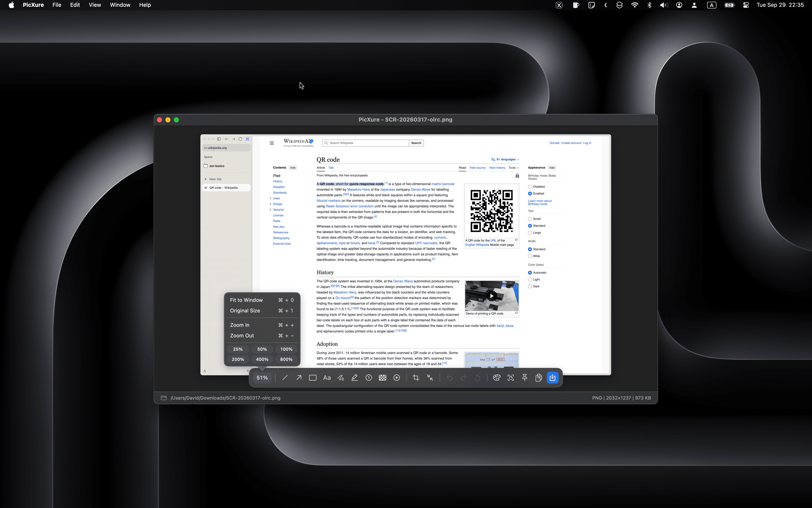The image size is (812, 508).
Task: Click file path SCR-20260317-olrc.png in status bar
Action: (226, 398)
